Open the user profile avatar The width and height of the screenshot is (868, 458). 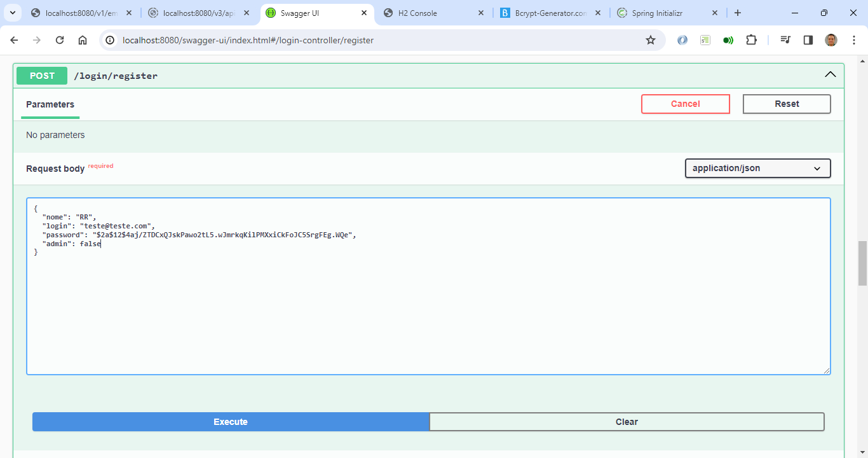(831, 40)
